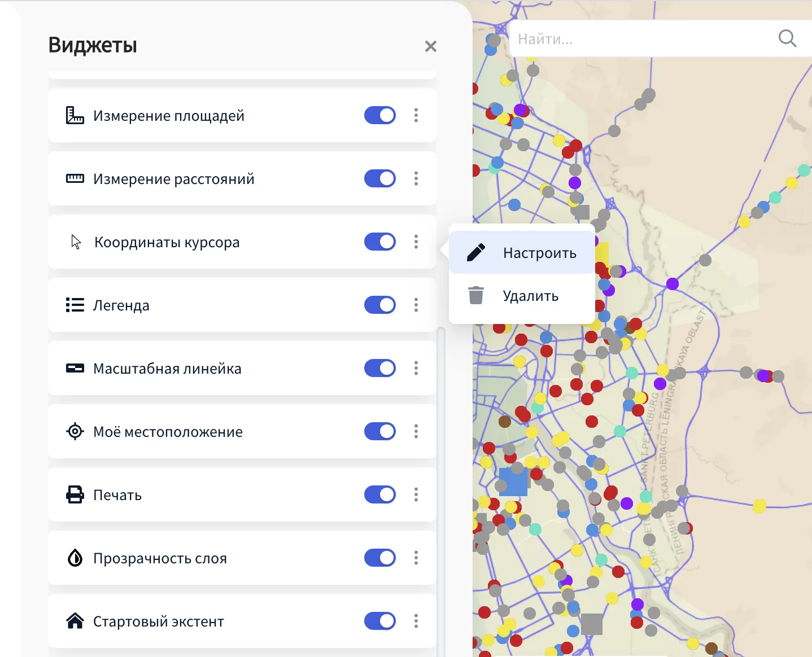Click the Масштабная линейка scale bar icon

(75, 369)
